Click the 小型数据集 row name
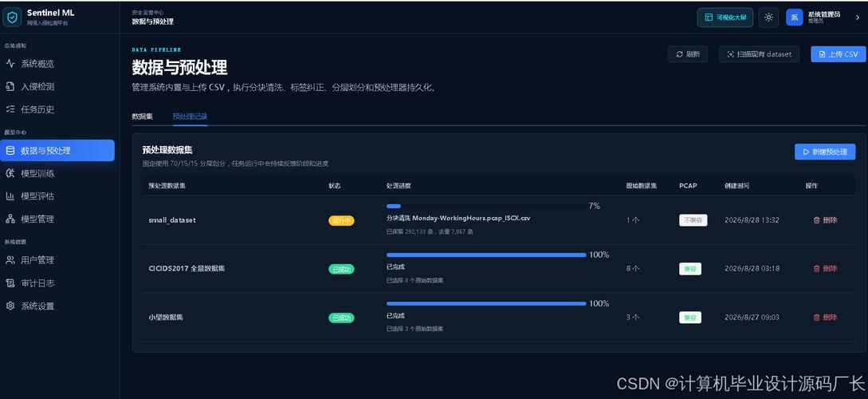The width and height of the screenshot is (868, 399). [x=166, y=318]
